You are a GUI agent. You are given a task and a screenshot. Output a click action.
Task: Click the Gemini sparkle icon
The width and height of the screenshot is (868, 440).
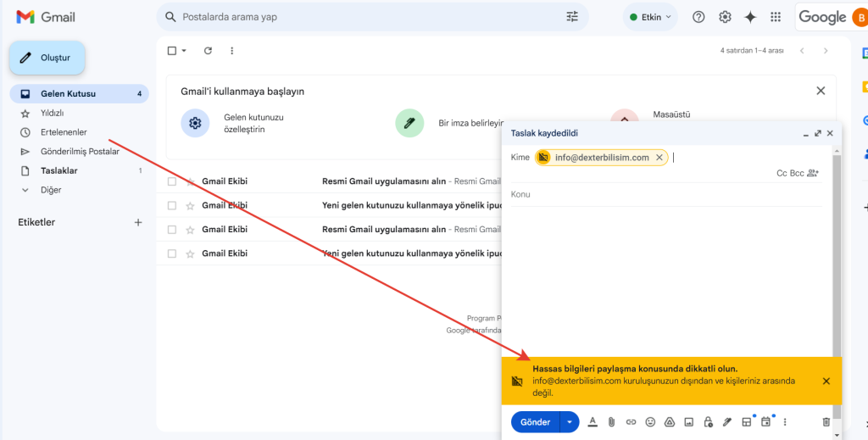[x=750, y=17]
